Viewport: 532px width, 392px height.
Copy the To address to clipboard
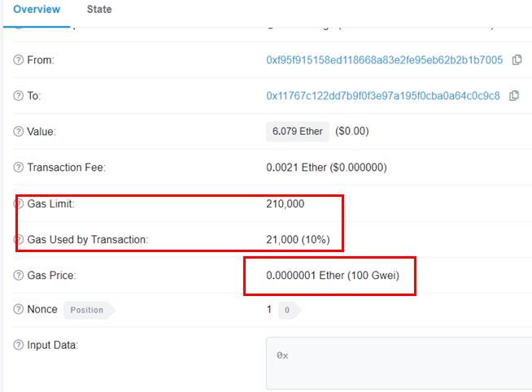(x=514, y=96)
